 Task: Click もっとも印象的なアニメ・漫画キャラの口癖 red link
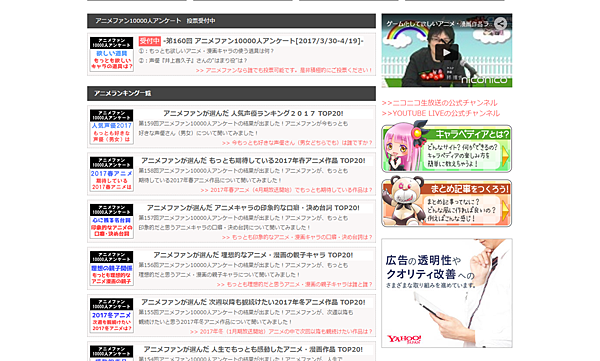pyautogui.click(x=297, y=237)
